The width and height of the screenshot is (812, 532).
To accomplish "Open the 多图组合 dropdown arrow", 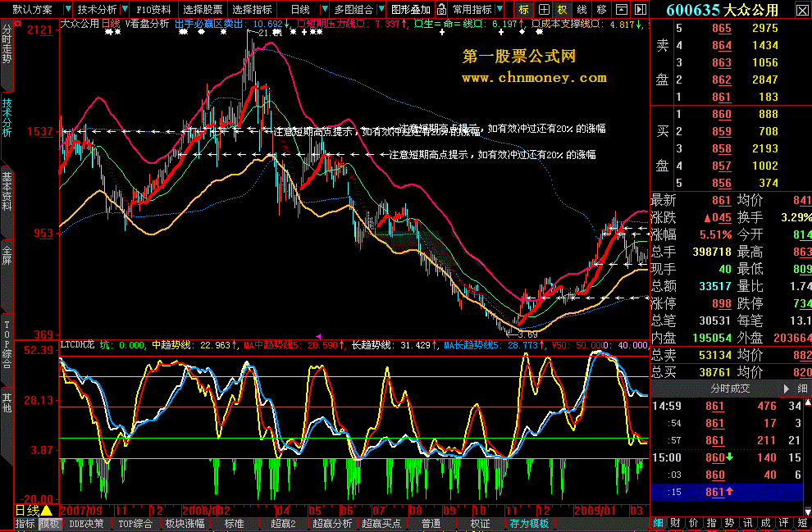I will 381,9.
